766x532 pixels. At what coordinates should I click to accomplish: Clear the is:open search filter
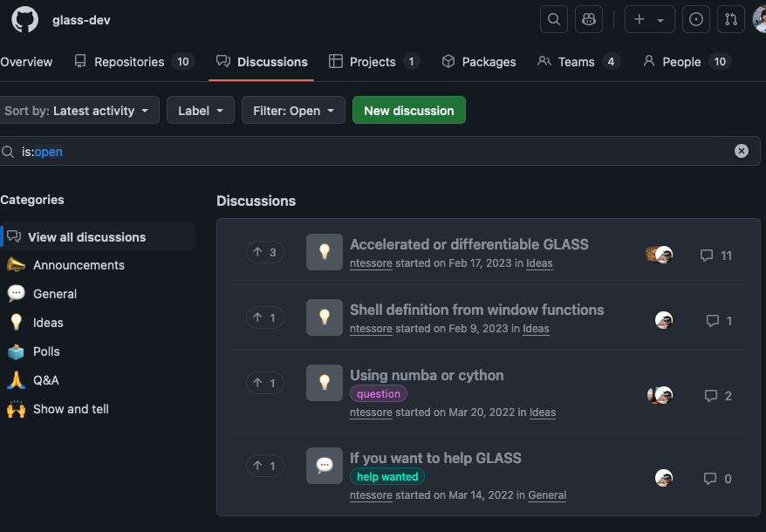[742, 151]
